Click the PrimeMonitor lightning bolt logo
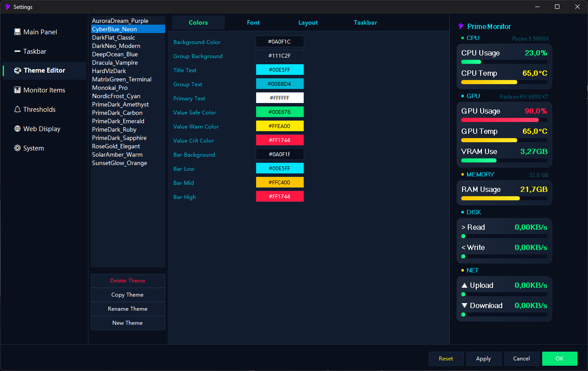Screen dimensions: 588x371 (x=461, y=26)
